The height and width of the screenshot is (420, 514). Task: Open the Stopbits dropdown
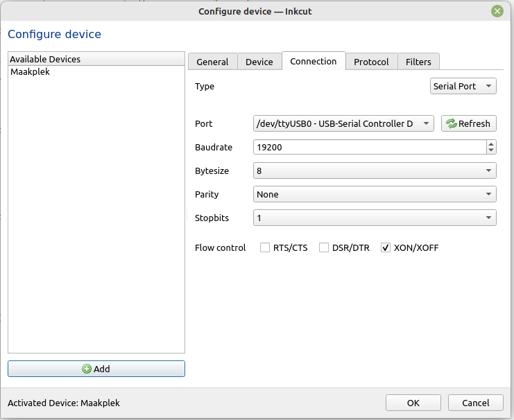375,218
